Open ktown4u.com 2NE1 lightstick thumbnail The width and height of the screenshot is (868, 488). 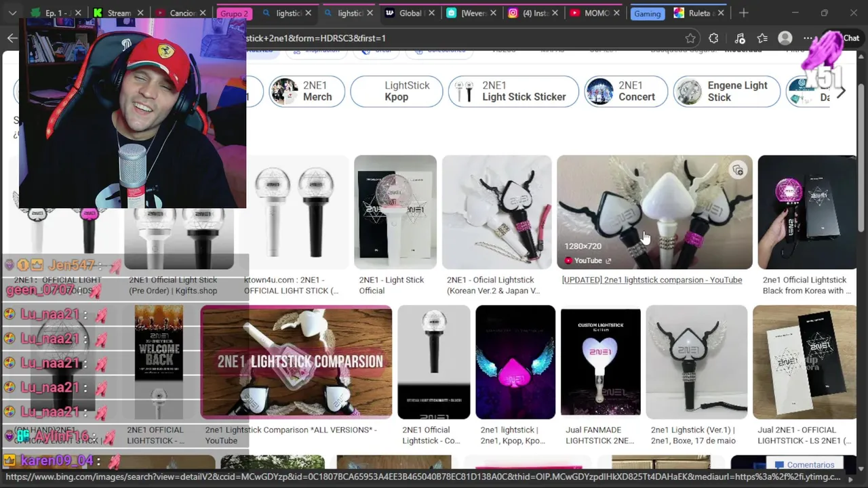click(x=296, y=212)
